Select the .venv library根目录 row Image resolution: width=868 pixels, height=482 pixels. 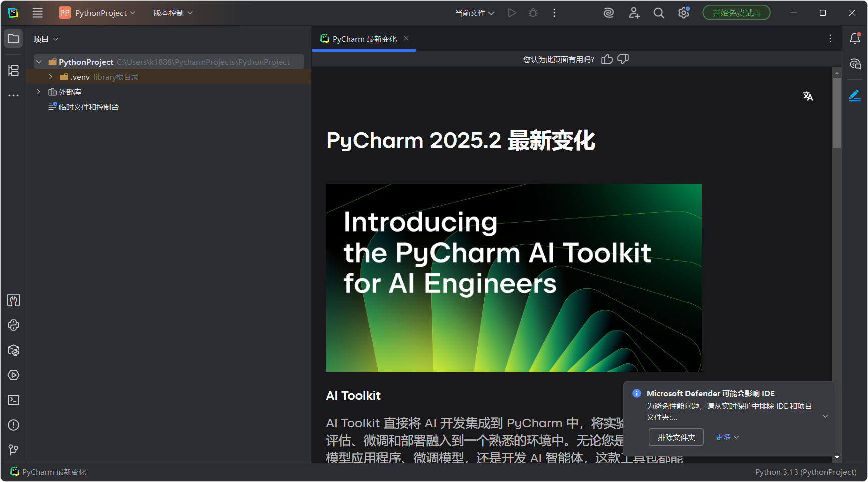[x=169, y=77]
